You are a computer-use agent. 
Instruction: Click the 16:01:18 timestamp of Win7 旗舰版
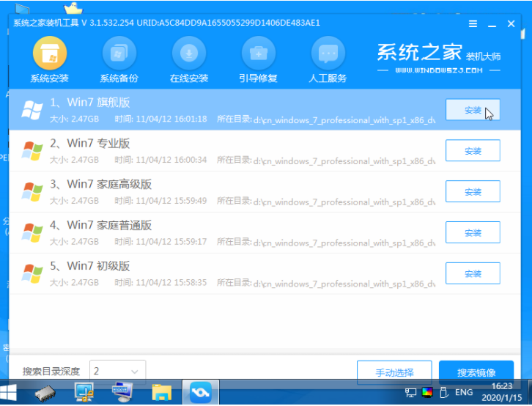pos(160,119)
